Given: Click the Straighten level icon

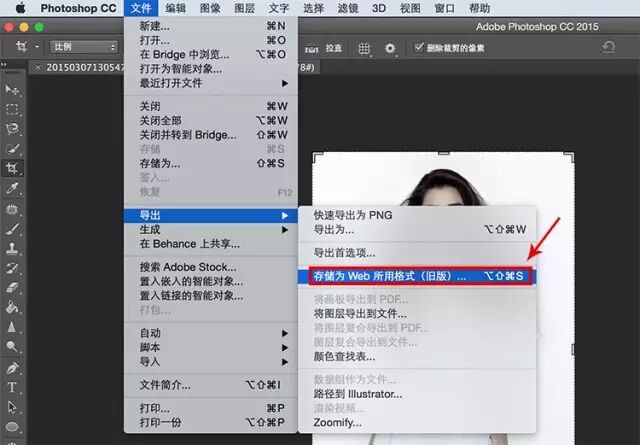Looking at the screenshot, I should coord(311,49).
